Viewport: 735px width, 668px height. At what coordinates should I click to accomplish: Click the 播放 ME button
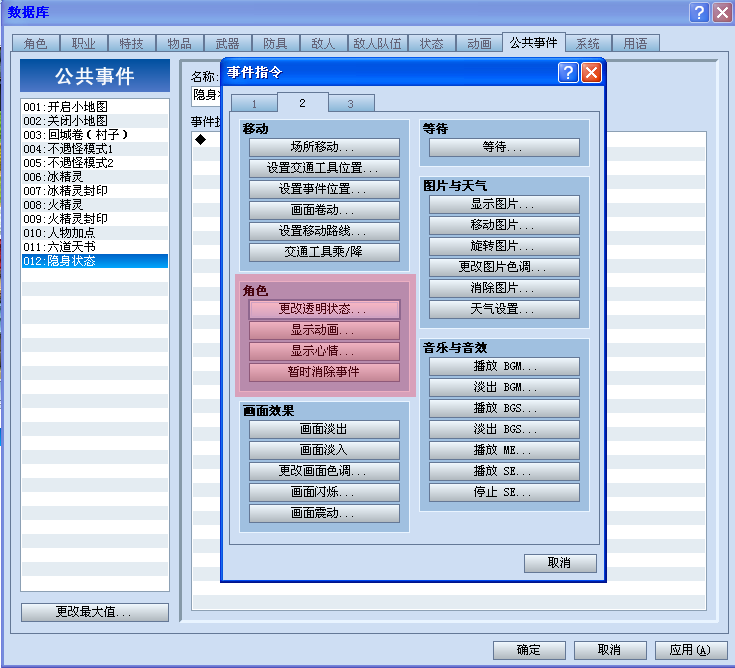(504, 450)
